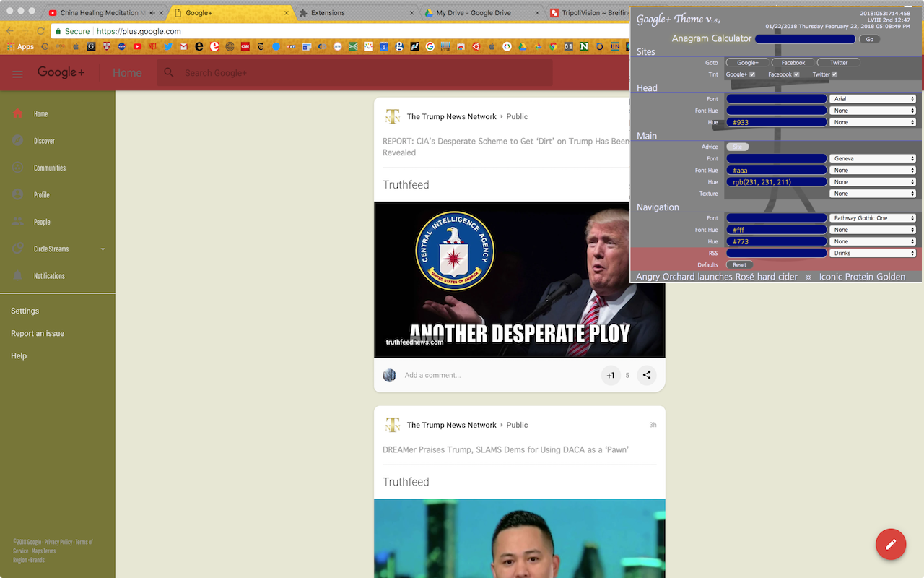Click Report an issue link

pos(38,333)
